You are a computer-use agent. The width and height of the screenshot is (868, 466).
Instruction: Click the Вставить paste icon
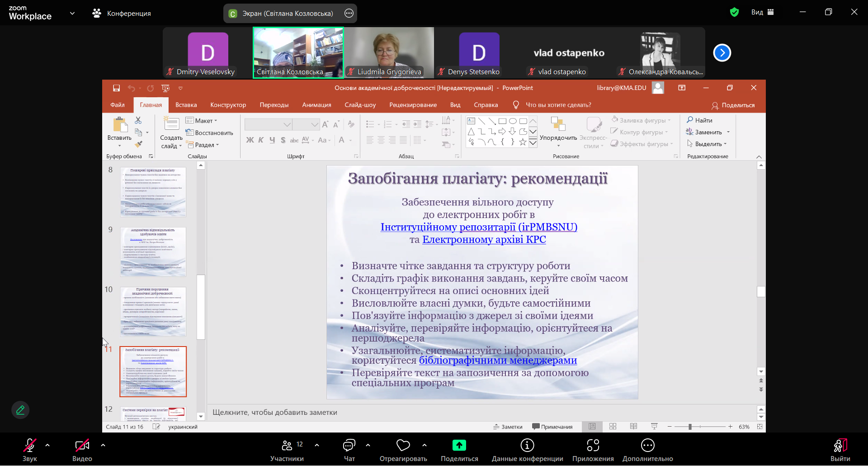120,125
